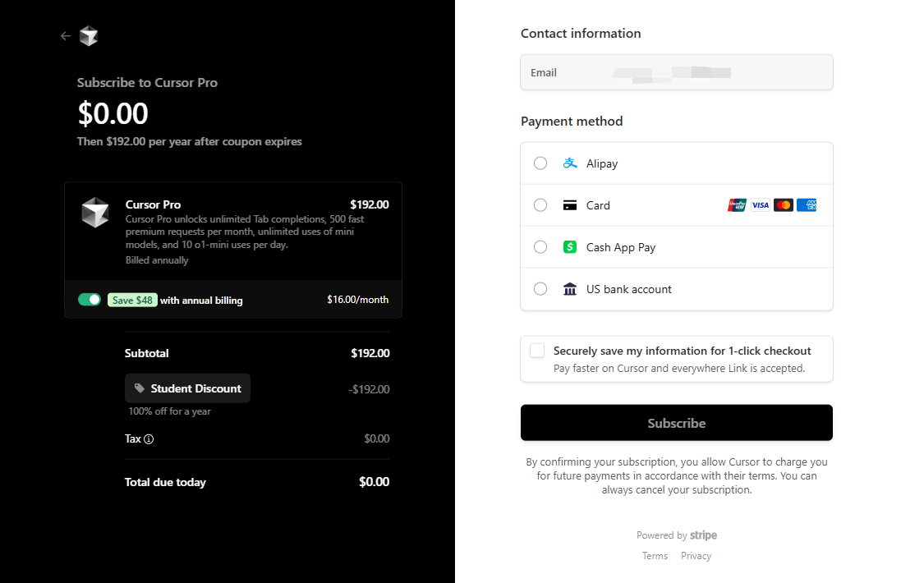Select the Card radio button
Image resolution: width=924 pixels, height=583 pixels.
pyautogui.click(x=540, y=205)
